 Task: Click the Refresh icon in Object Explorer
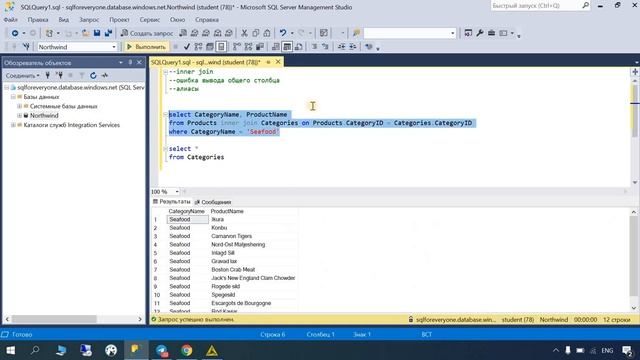pos(93,76)
